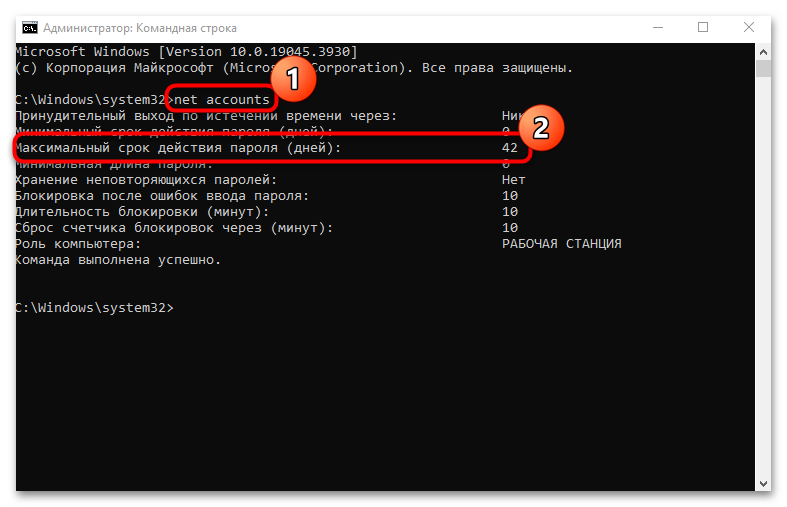Click the "Роль компьютера" label
The height and width of the screenshot is (507, 787).
(x=78, y=244)
